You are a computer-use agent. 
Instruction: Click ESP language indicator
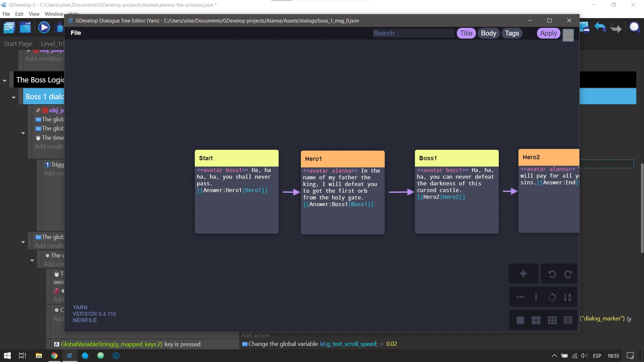point(597,356)
